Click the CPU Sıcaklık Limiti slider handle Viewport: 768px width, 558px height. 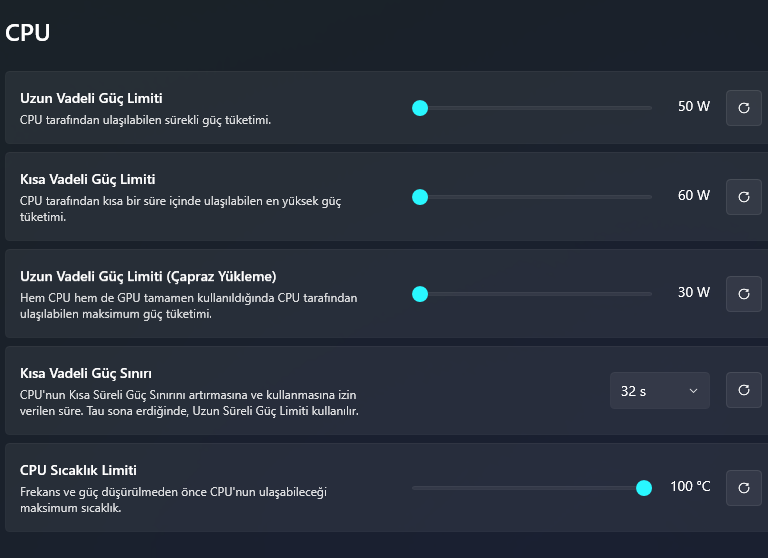(x=644, y=487)
